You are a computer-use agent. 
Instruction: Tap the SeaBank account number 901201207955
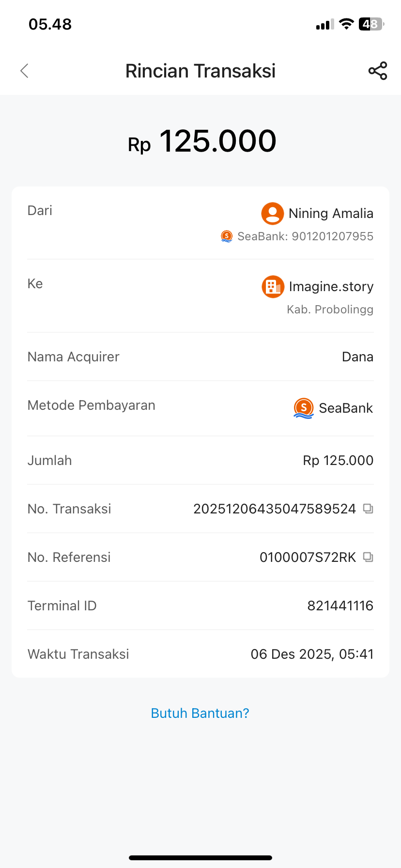[x=332, y=236]
